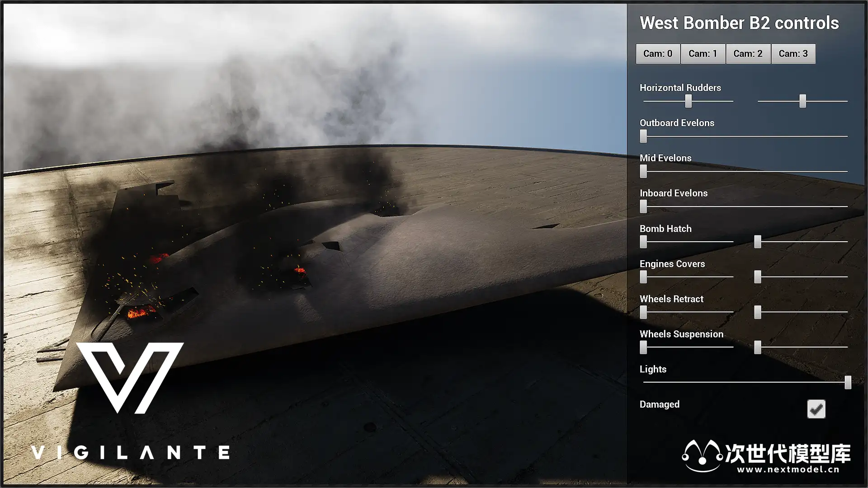Switch to Cam: 1 view
This screenshot has width=868, height=488.
pos(703,54)
